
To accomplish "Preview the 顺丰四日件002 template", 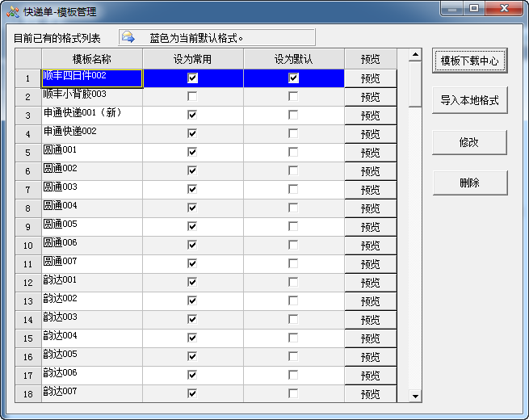I will click(x=371, y=78).
